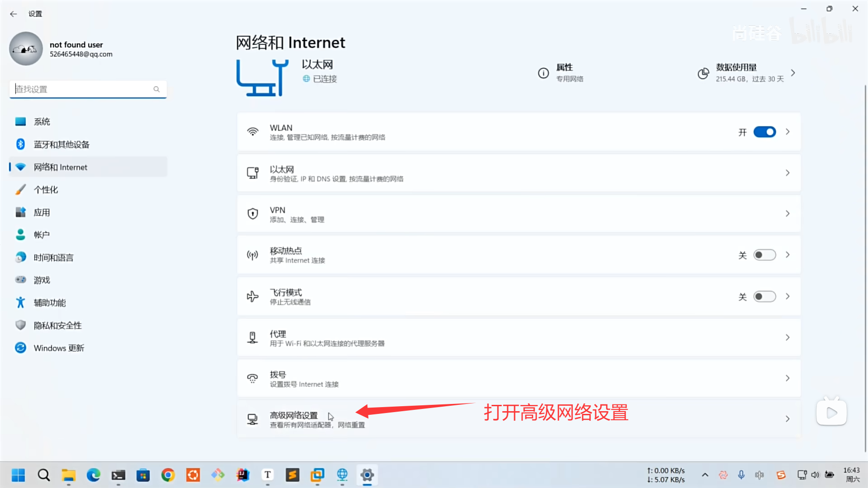Image resolution: width=868 pixels, height=488 pixels.
Task: Enable the 移动热点 toggle switch
Action: click(x=764, y=255)
